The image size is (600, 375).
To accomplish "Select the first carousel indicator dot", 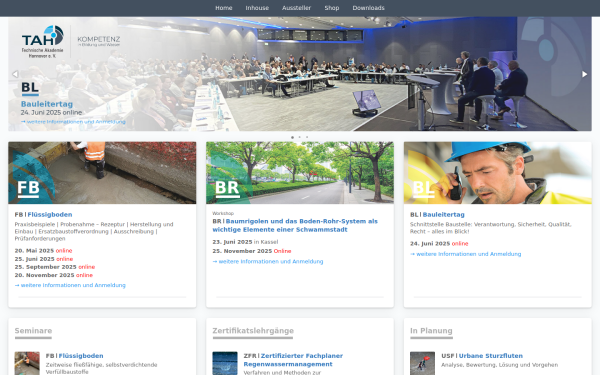I will (x=292, y=137).
